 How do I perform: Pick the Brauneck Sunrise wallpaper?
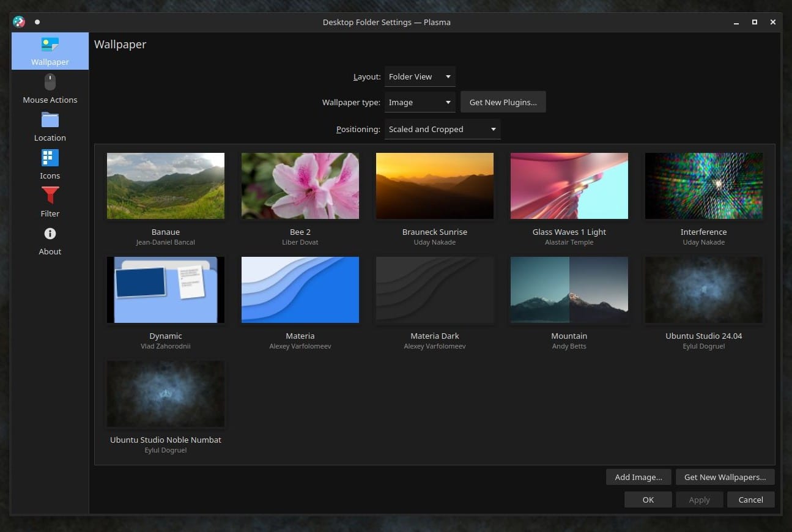point(434,185)
